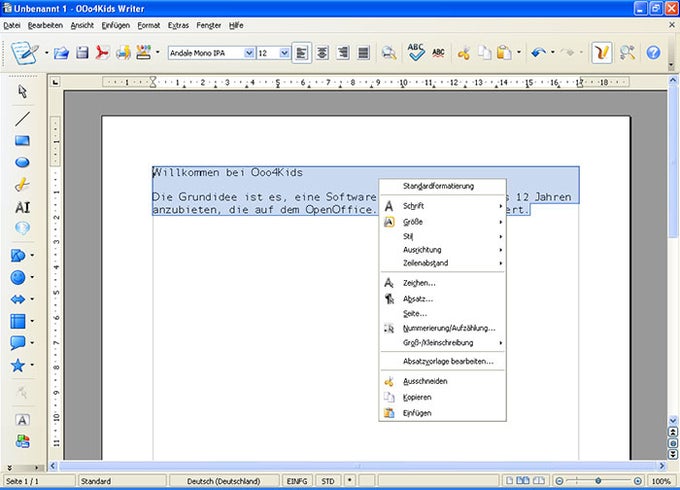Select the smiley symbol shapes tool
The image size is (680, 490).
18,278
